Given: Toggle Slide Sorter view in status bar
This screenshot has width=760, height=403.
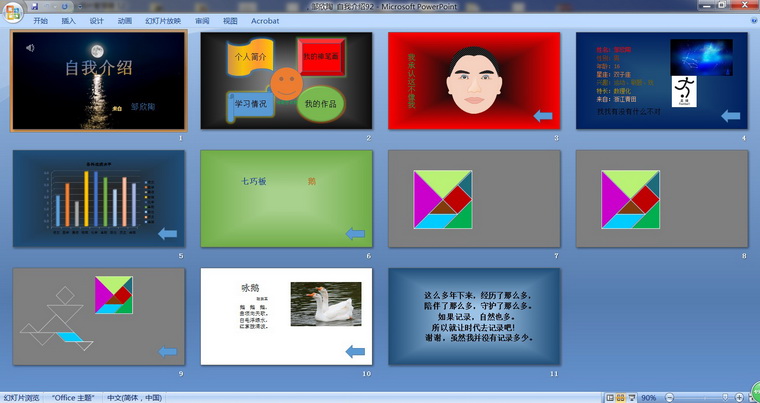Looking at the screenshot, I should click(x=620, y=397).
